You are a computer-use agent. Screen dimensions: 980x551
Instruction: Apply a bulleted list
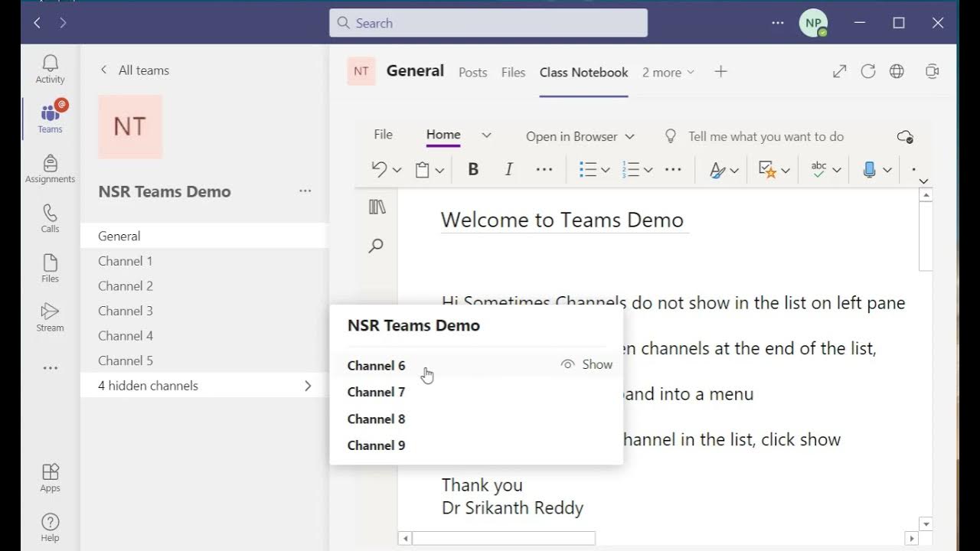click(x=587, y=170)
